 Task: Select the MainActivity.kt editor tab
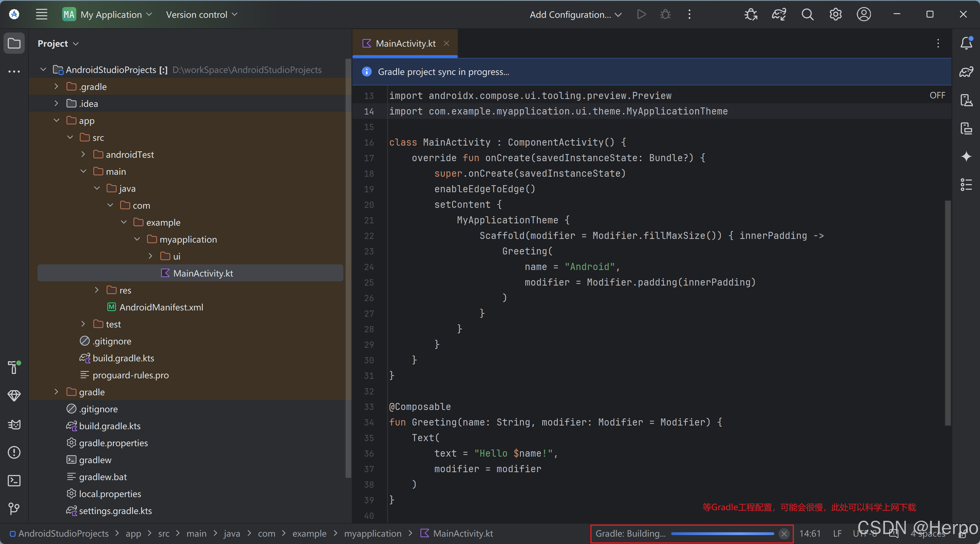(x=405, y=43)
